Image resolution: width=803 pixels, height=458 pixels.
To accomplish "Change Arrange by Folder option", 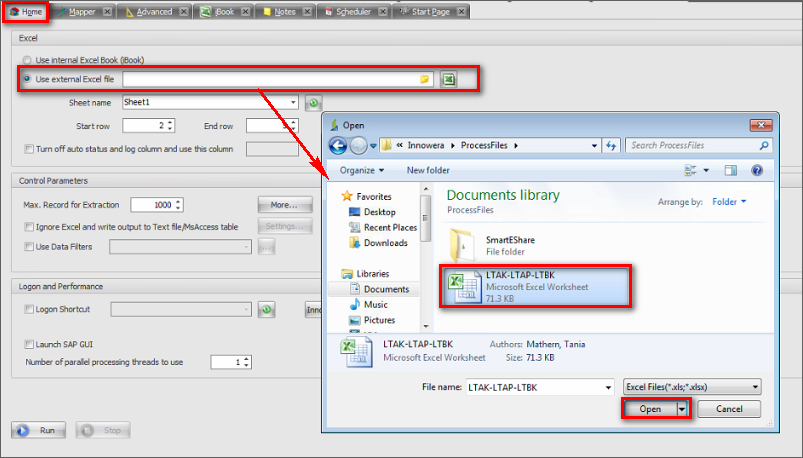I will (729, 202).
